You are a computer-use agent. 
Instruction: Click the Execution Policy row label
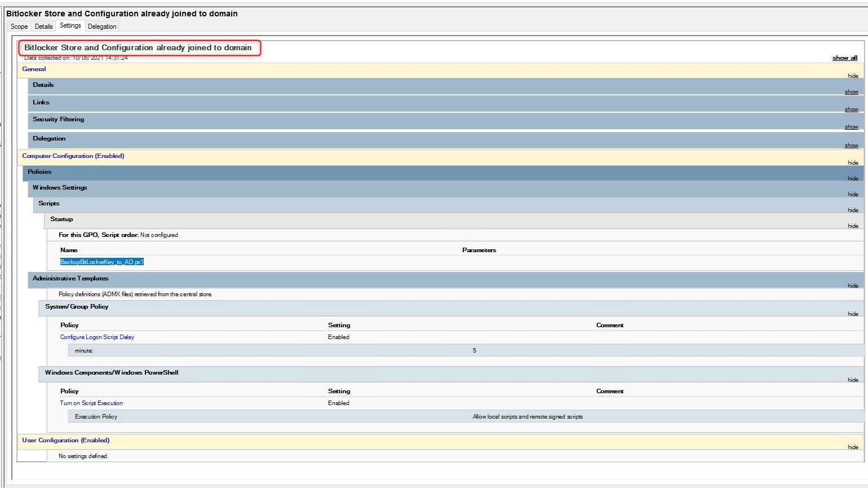click(96, 416)
